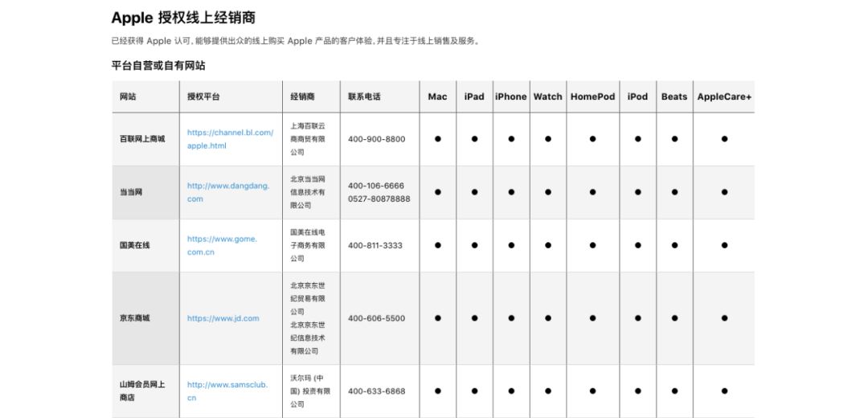Click the Mac dot in 山姆会员网上商店 row
Image resolution: width=868 pixels, height=418 pixels.
[x=438, y=391]
